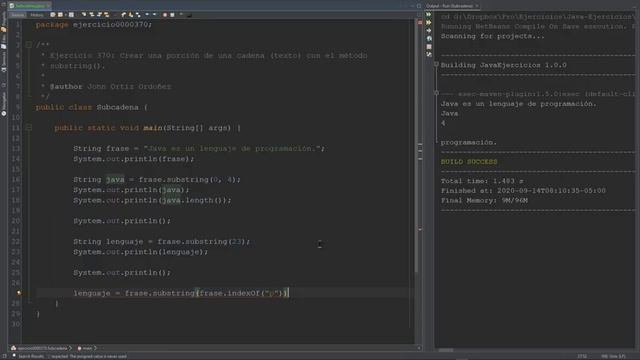
Task: Click the Find Selection icon in editor toolbar
Action: (84, 15)
